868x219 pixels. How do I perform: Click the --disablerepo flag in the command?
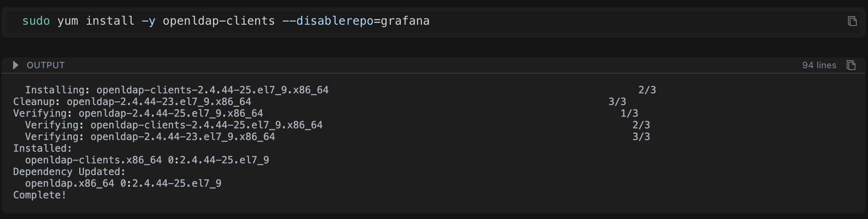pos(328,21)
